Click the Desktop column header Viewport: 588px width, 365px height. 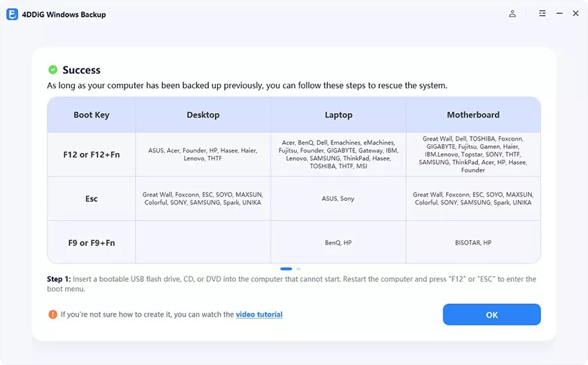(x=203, y=115)
